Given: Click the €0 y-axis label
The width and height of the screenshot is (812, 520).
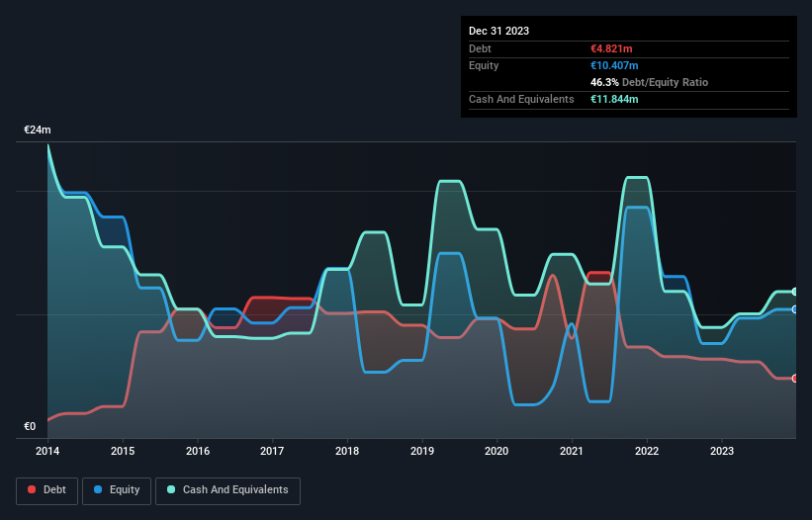Looking at the screenshot, I should pyautogui.click(x=30, y=426).
